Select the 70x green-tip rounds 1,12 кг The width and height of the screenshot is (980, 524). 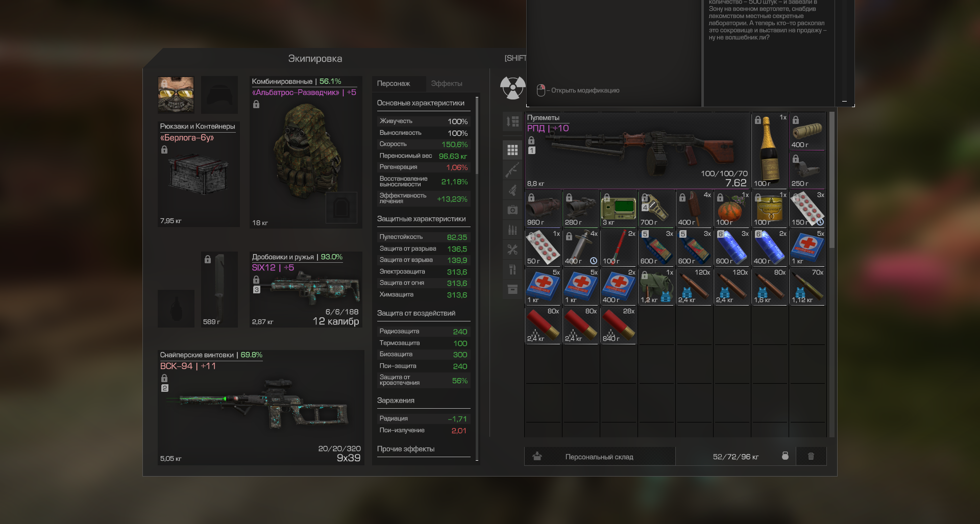[x=807, y=287]
